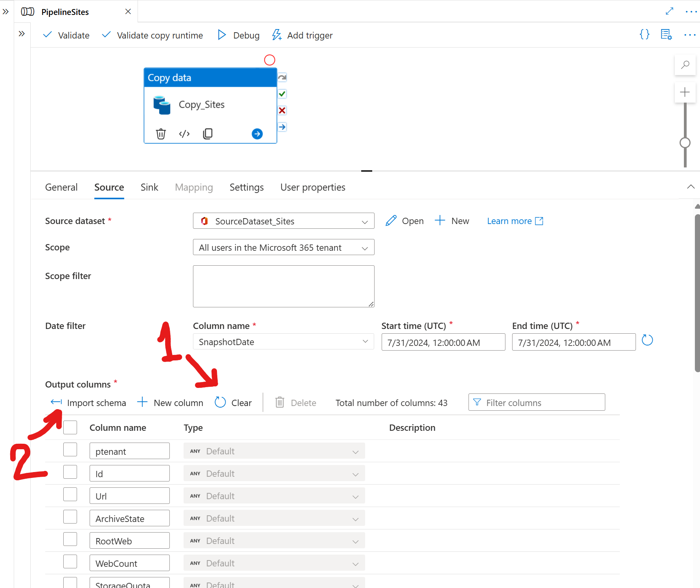Open the Source dataset dropdown

coord(283,221)
